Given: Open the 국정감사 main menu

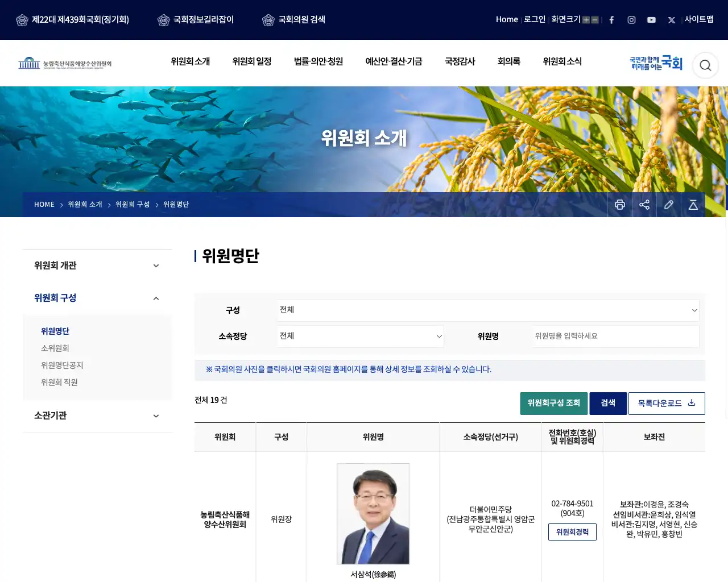Looking at the screenshot, I should 460,61.
